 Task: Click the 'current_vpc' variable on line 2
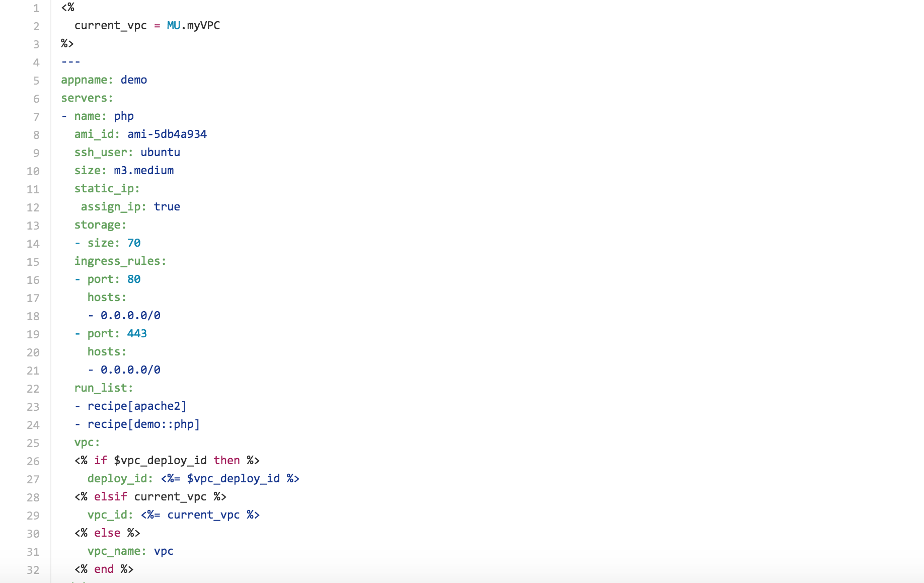point(111,26)
